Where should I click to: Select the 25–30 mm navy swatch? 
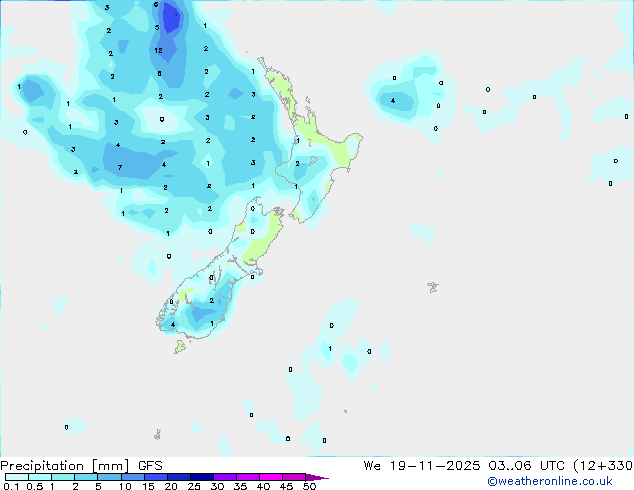pyautogui.click(x=202, y=477)
